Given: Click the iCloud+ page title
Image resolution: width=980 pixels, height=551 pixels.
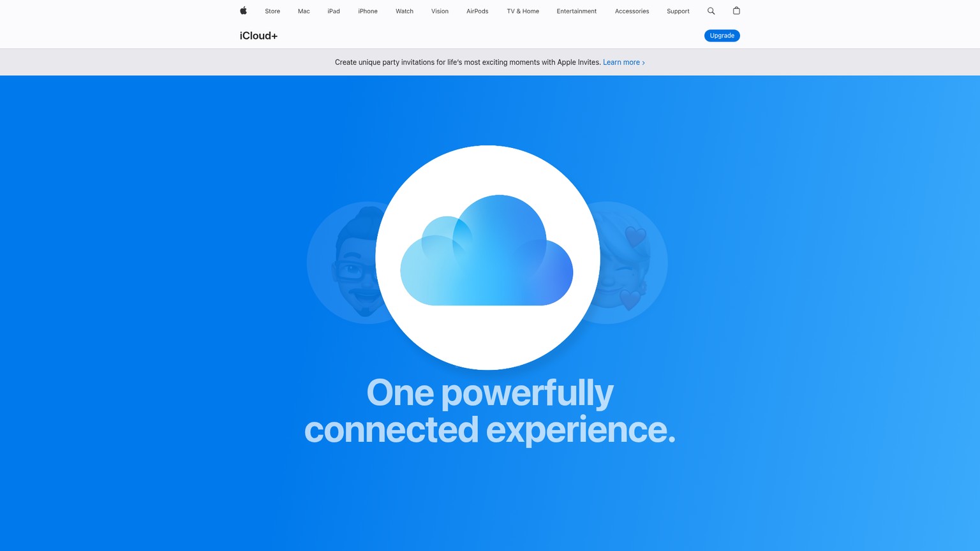Looking at the screenshot, I should 258,36.
